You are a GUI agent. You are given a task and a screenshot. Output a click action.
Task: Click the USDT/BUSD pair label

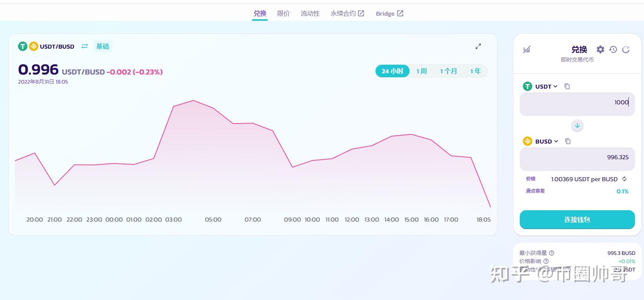click(x=57, y=46)
